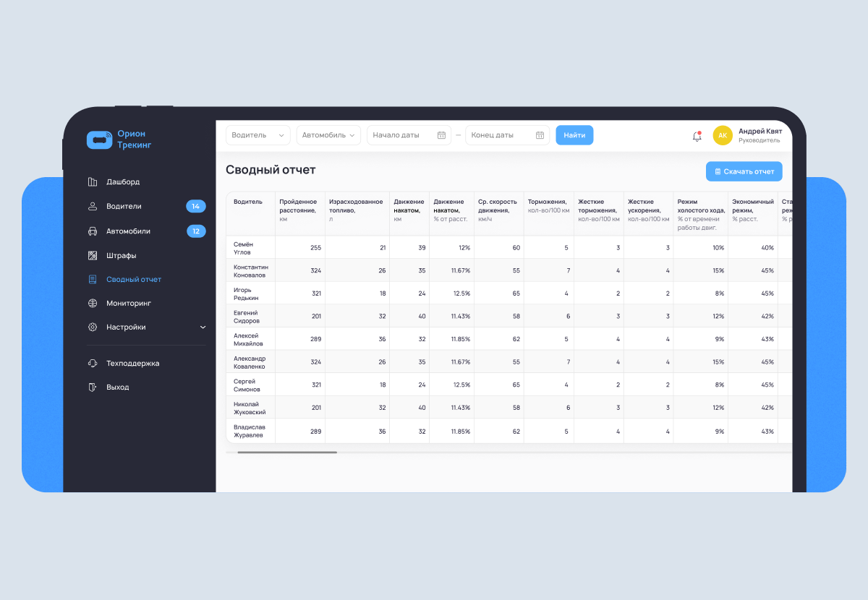Click the Штрафы sidebar icon
This screenshot has width=868, height=600.
(x=93, y=255)
